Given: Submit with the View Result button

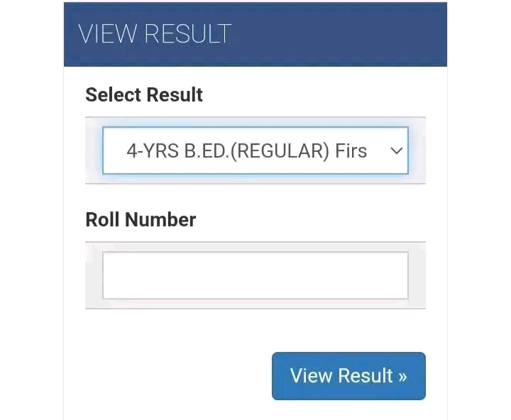Looking at the screenshot, I should 348,376.
